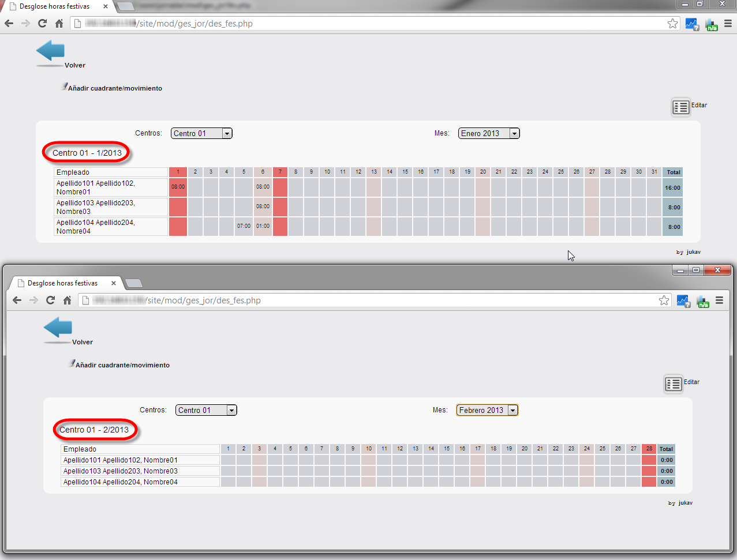737x560 pixels.
Task: Switch to Desglose horas festivas tab in top window
Action: pos(55,6)
